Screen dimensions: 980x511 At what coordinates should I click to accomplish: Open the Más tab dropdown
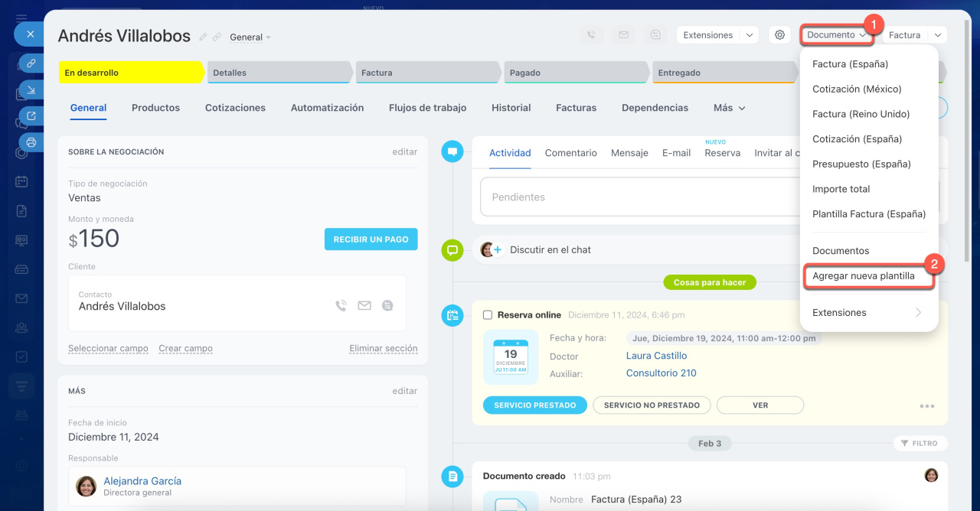pos(729,108)
